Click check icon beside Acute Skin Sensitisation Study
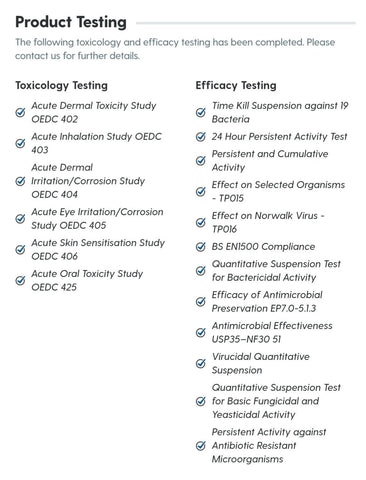 click(x=20, y=249)
